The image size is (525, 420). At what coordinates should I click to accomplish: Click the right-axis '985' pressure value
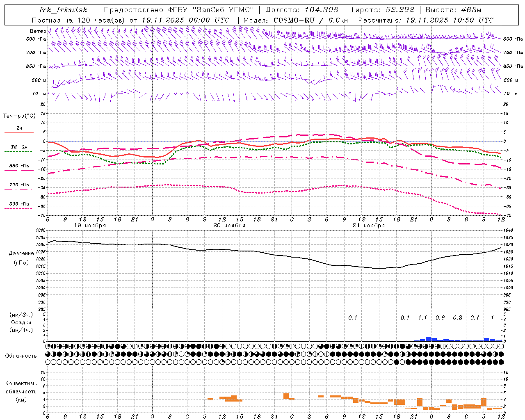pyautogui.click(x=508, y=309)
